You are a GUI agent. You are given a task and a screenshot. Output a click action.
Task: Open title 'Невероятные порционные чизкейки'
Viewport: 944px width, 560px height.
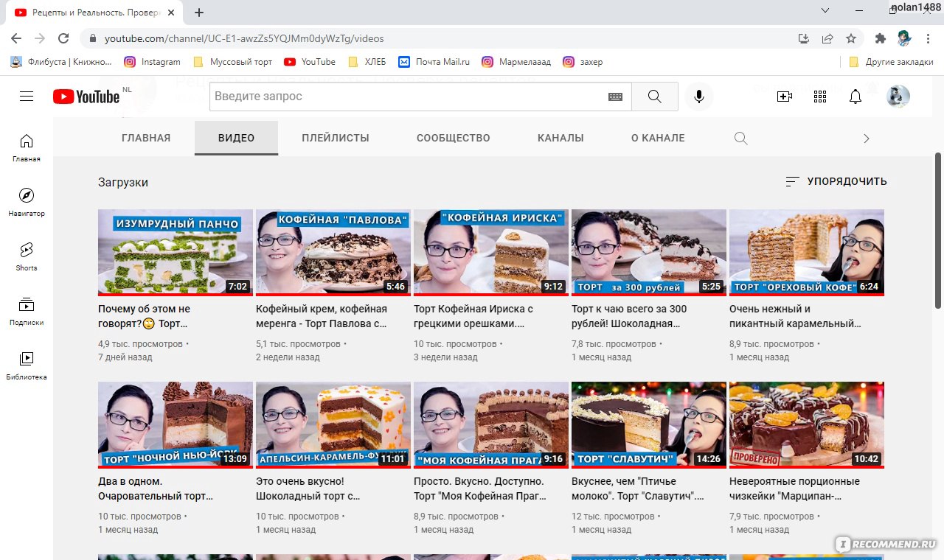(x=794, y=489)
